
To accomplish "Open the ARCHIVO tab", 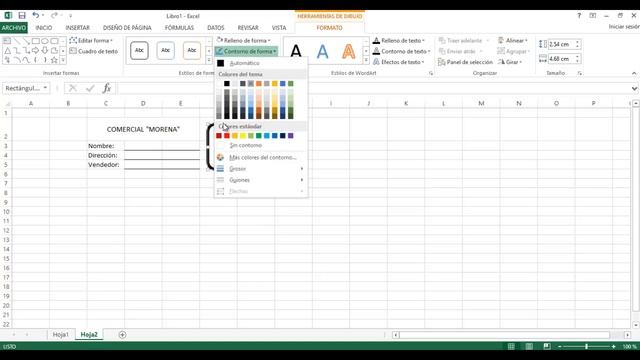I will (14, 28).
